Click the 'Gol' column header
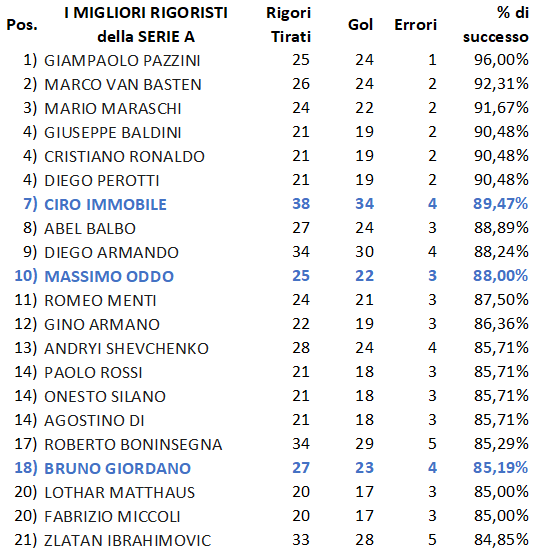The height and width of the screenshot is (554, 534). pyautogui.click(x=360, y=25)
